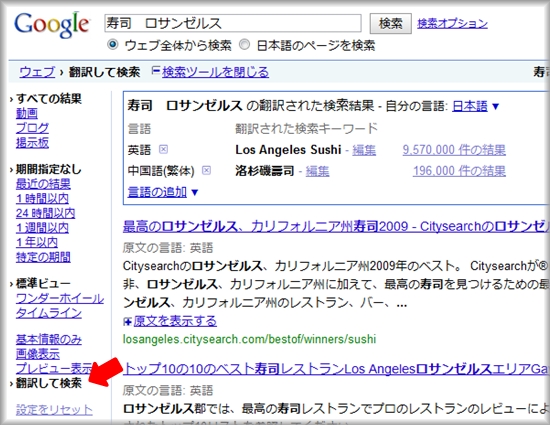Edit 洛杉磯壽司 keyword via 編集
The height and width of the screenshot is (425, 550).
point(317,171)
